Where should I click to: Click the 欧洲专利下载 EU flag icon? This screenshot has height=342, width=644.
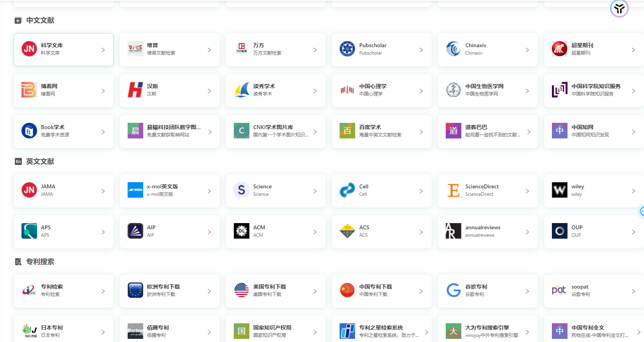(x=135, y=291)
